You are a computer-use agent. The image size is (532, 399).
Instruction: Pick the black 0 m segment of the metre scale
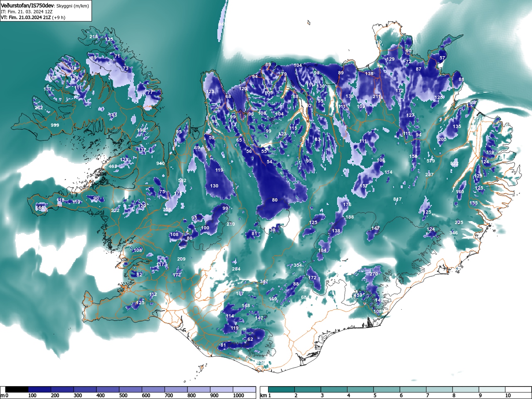click(17, 389)
